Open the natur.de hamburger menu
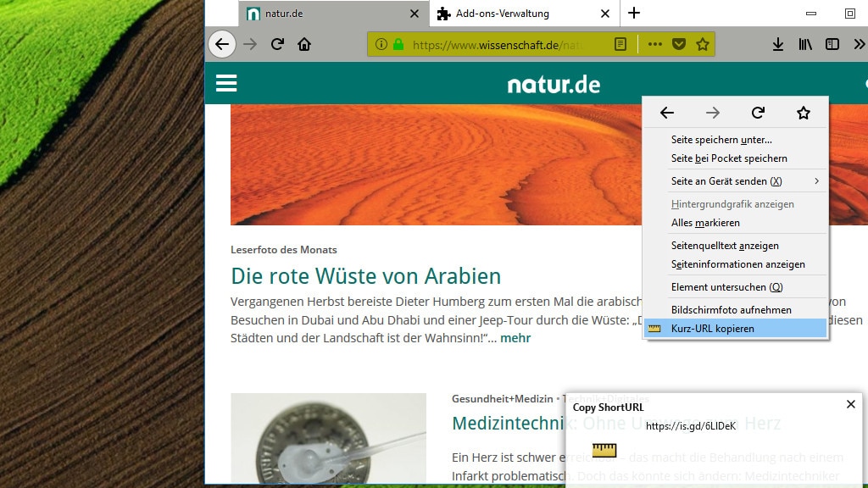This screenshot has width=868, height=488. pos(226,83)
